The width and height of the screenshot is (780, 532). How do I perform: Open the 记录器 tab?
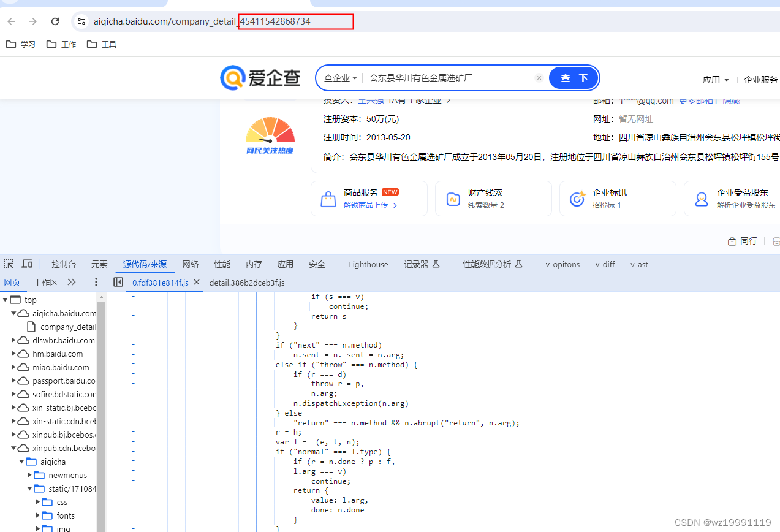coord(422,264)
